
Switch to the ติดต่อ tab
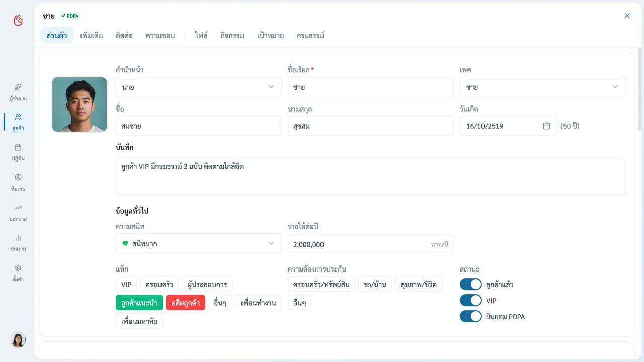coord(124,35)
